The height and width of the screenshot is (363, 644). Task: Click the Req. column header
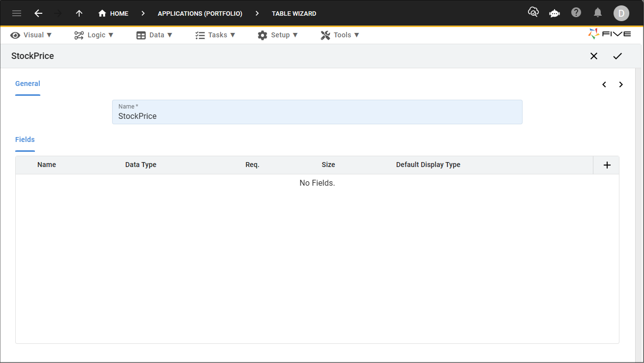(252, 165)
